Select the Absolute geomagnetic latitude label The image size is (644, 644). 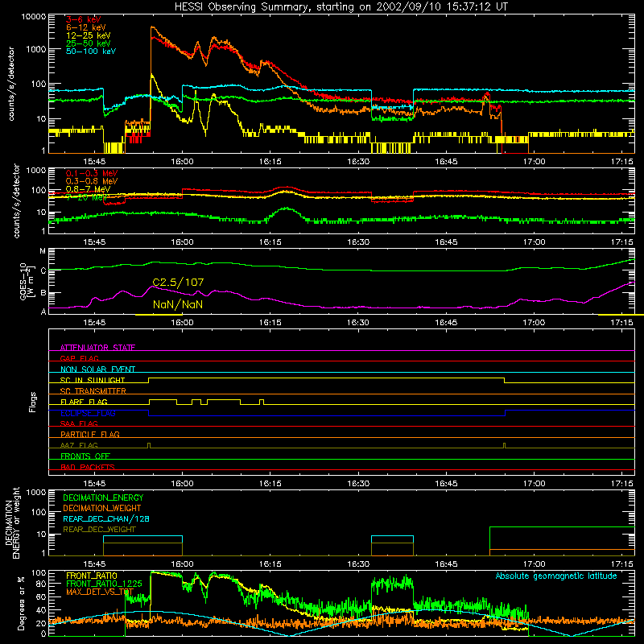[x=556, y=576]
